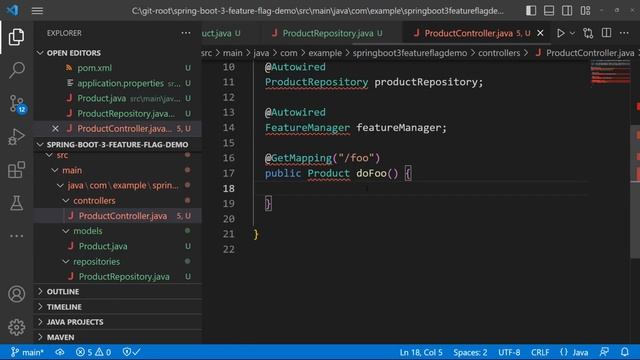
Task: Open ProductRepository.java under repositories folder
Action: click(118, 276)
